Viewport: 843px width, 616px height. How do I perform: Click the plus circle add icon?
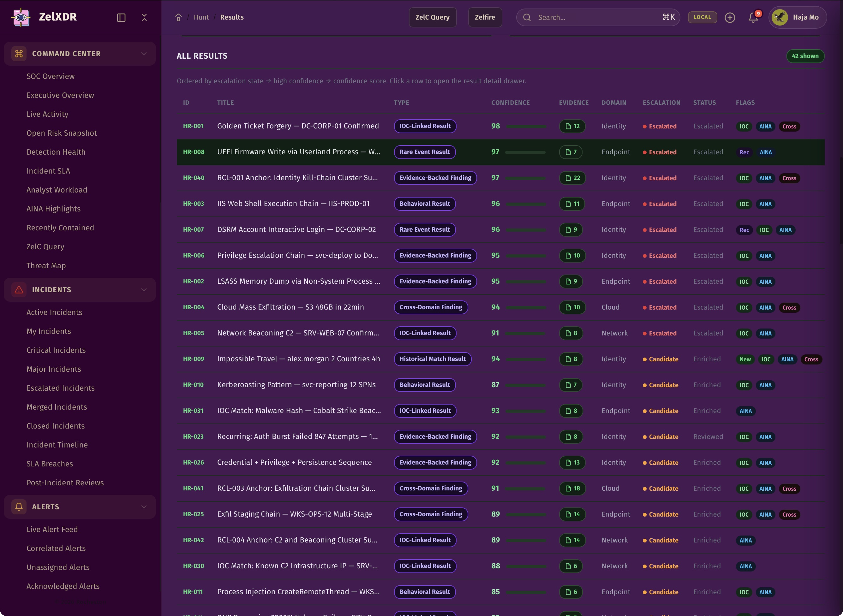click(730, 18)
